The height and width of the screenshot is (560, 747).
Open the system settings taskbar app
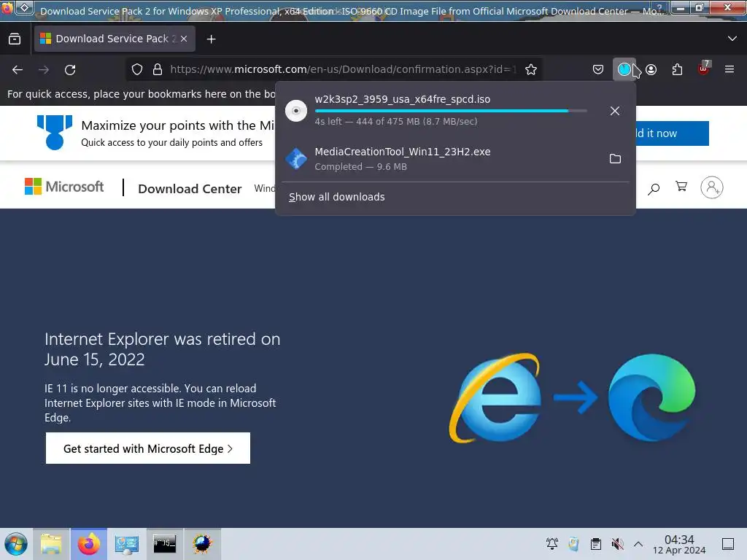tap(127, 544)
